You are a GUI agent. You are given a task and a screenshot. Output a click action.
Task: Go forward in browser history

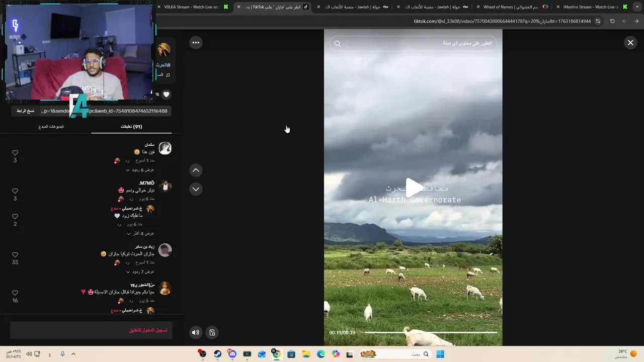pos(624,21)
